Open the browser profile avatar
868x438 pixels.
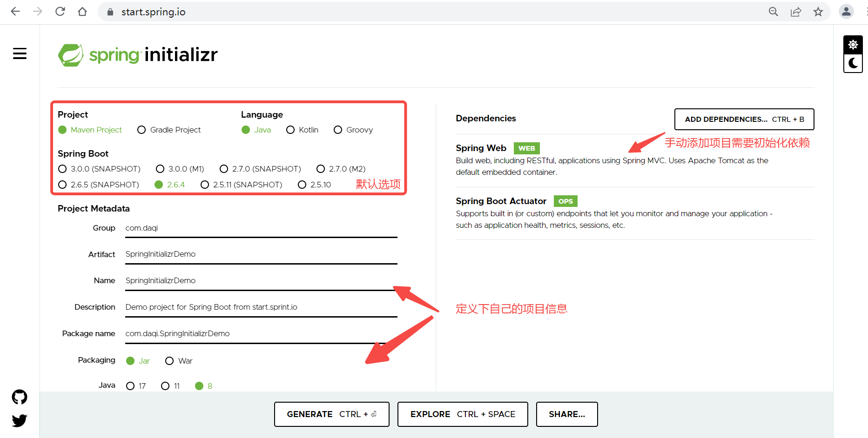coord(846,12)
